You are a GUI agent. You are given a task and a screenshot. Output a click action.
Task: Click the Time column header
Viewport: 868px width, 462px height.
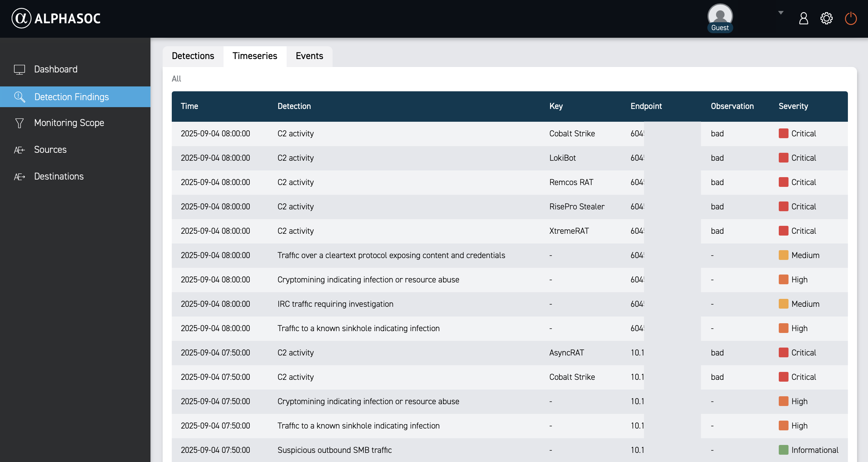[x=189, y=107]
